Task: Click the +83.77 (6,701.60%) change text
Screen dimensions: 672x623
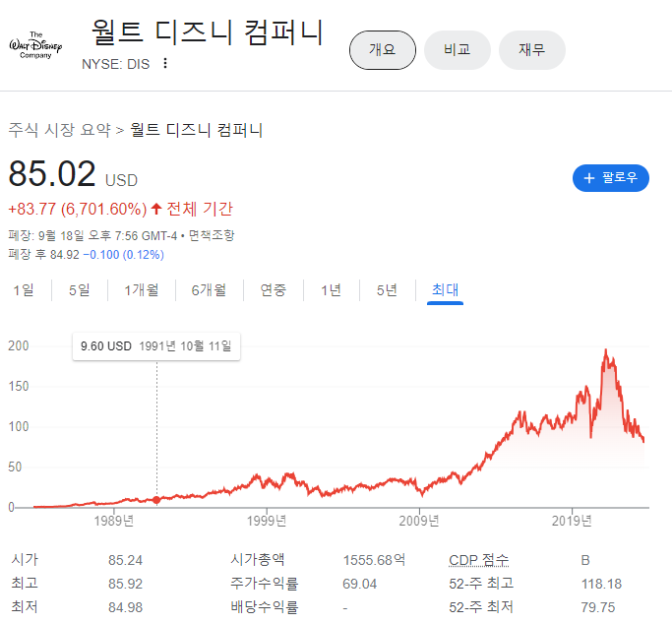Action: click(78, 210)
